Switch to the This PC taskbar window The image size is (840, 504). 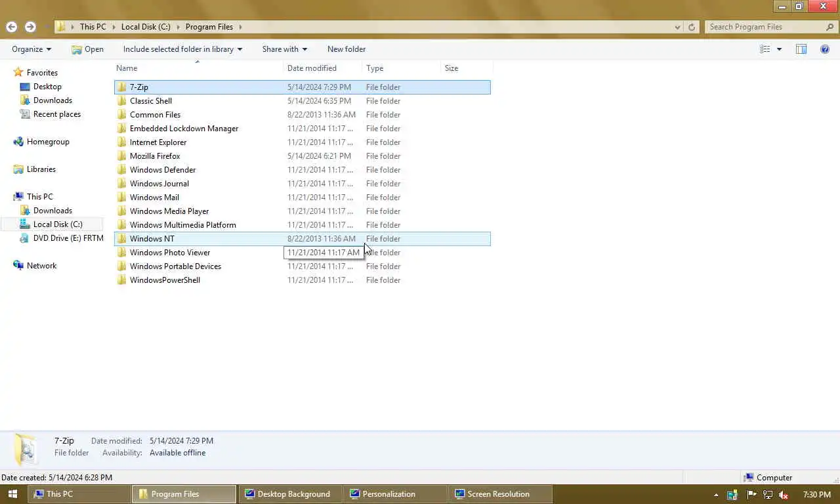click(x=79, y=494)
